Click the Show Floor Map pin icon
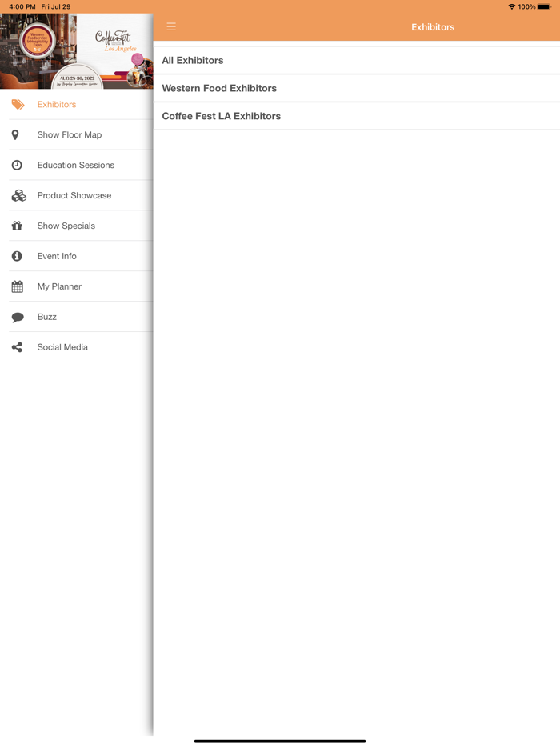The image size is (560, 747). point(15,135)
